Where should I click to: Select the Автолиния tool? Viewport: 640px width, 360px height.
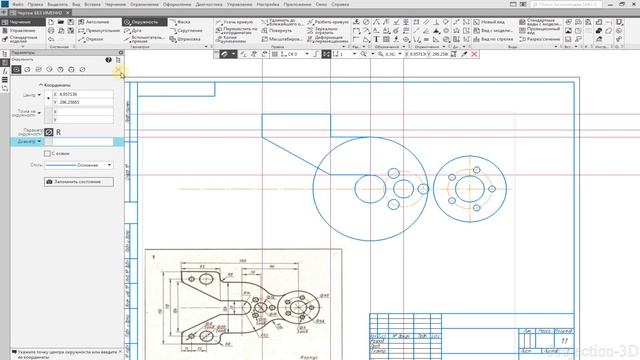click(94, 22)
